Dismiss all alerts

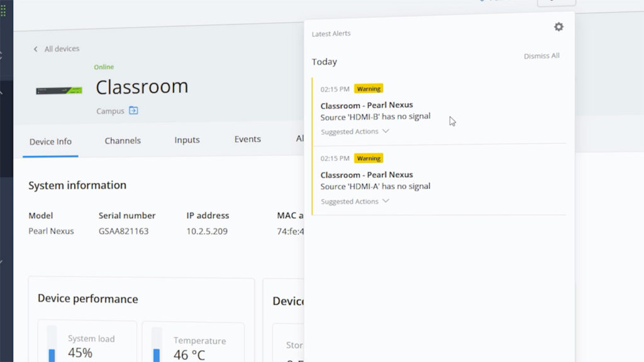[541, 56]
